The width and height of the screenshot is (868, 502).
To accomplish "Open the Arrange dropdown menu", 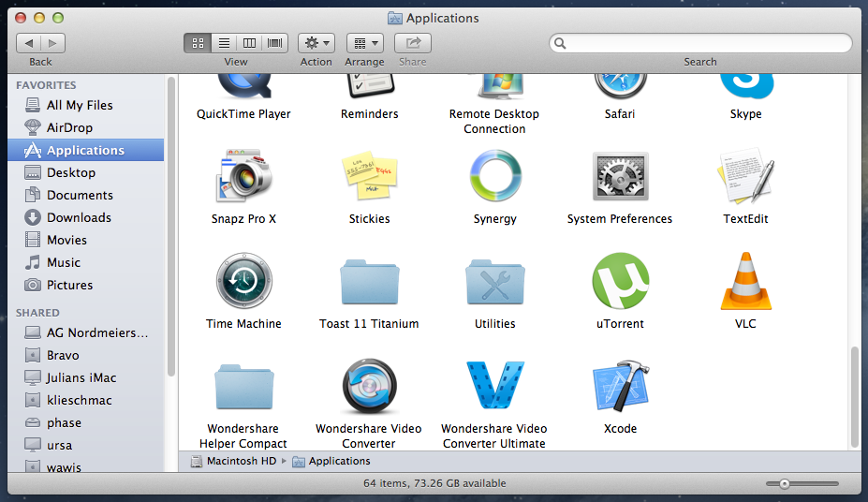I will pyautogui.click(x=364, y=43).
